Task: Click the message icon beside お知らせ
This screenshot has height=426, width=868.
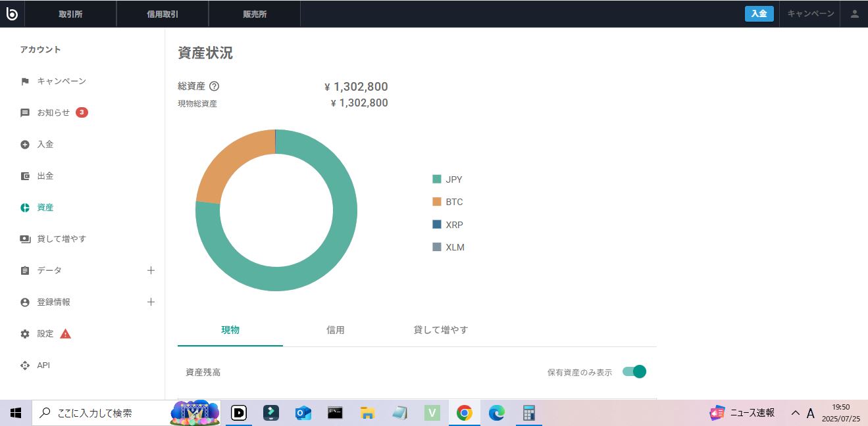Action: [25, 113]
